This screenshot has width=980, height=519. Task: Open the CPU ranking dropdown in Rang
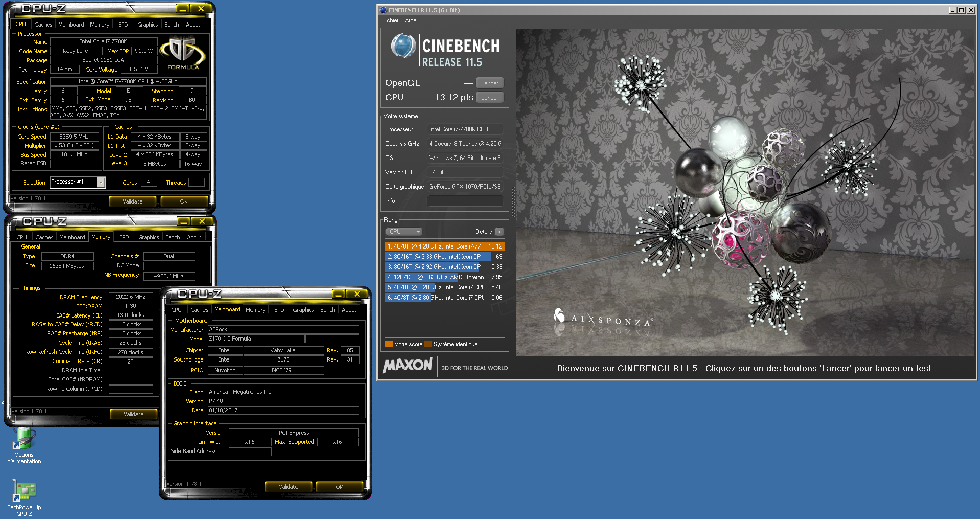click(404, 232)
